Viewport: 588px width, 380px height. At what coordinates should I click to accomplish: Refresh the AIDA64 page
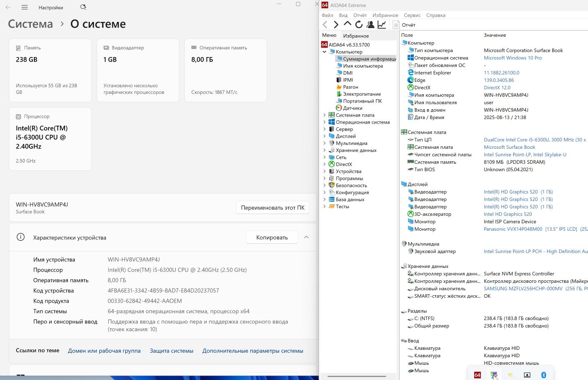(359, 25)
